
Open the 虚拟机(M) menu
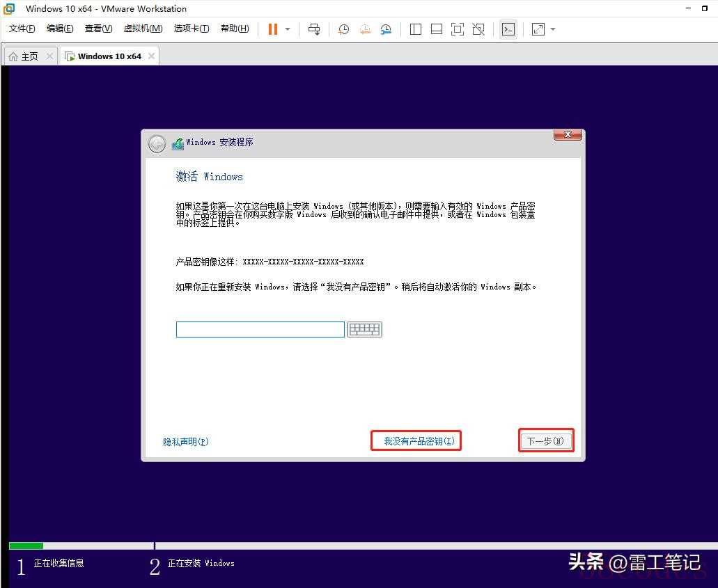pyautogui.click(x=143, y=29)
